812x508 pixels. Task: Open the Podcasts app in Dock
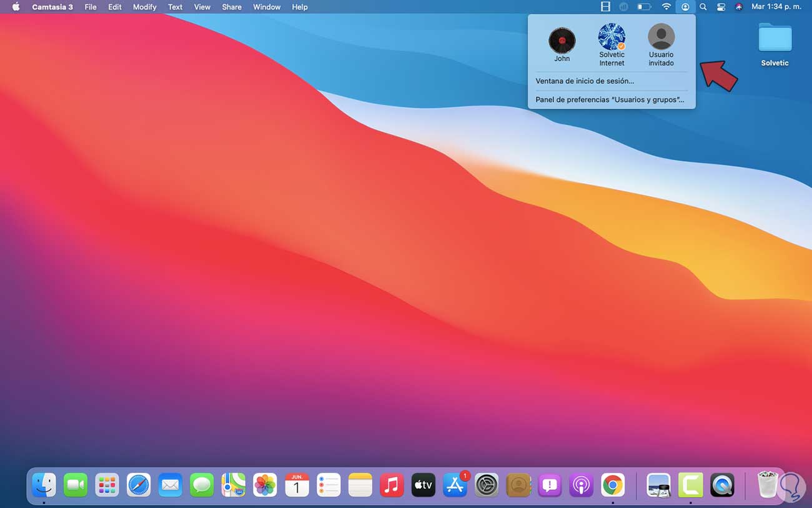(581, 485)
